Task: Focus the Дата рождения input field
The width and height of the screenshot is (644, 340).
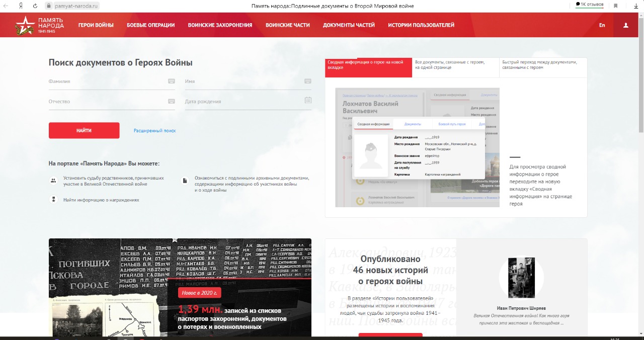Action: 248,101
